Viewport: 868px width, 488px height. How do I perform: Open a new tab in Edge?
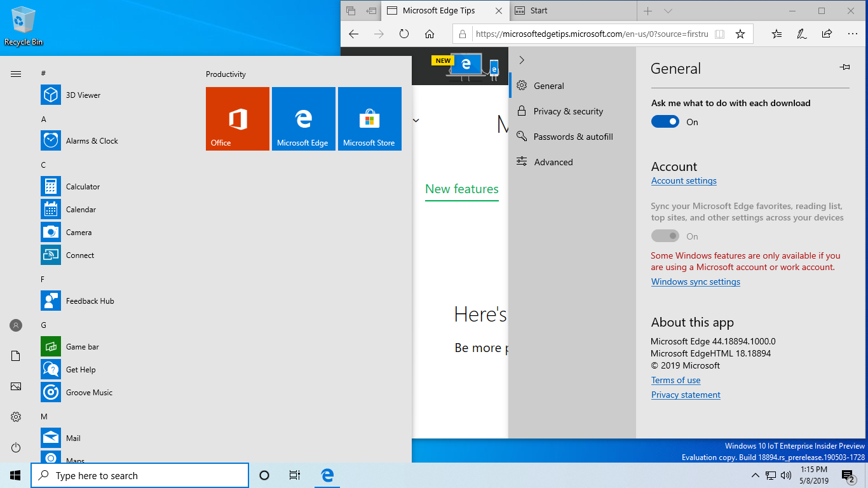648,11
